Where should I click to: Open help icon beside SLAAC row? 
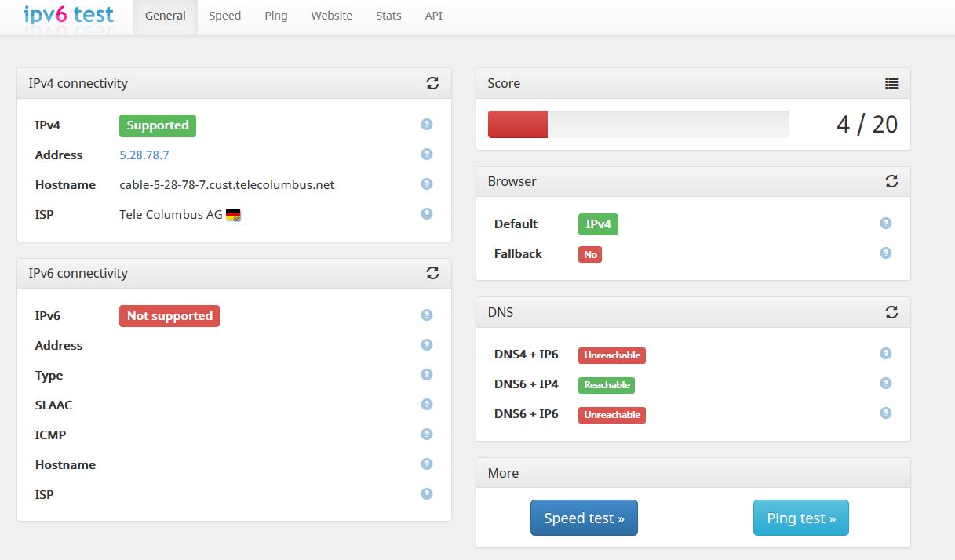(427, 405)
